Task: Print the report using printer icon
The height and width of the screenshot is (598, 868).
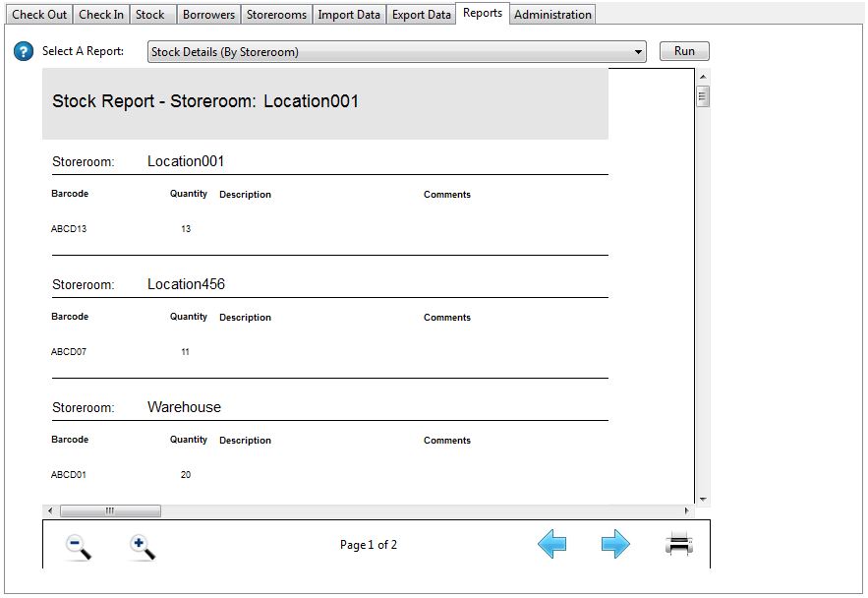Action: 679,544
